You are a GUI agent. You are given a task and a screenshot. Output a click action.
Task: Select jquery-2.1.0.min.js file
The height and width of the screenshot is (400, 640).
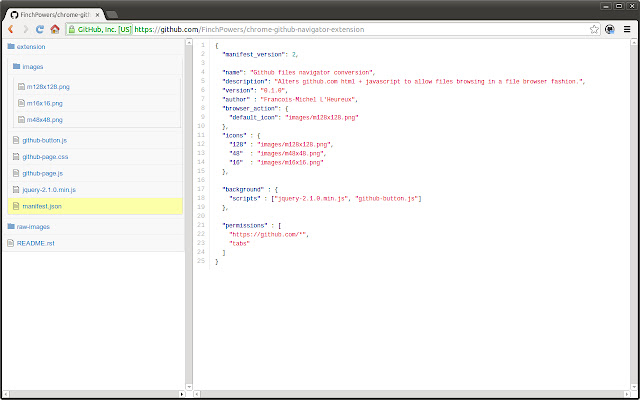pos(48,188)
